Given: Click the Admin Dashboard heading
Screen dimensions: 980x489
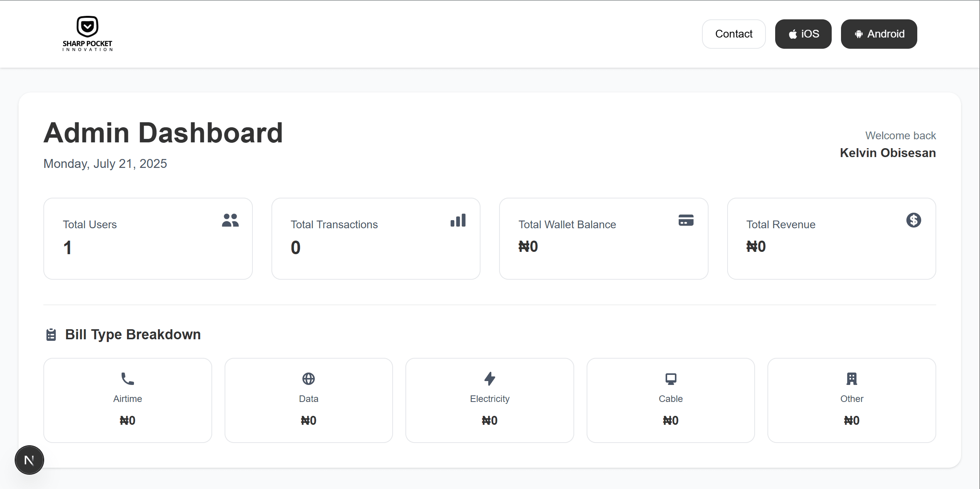Looking at the screenshot, I should click(164, 133).
